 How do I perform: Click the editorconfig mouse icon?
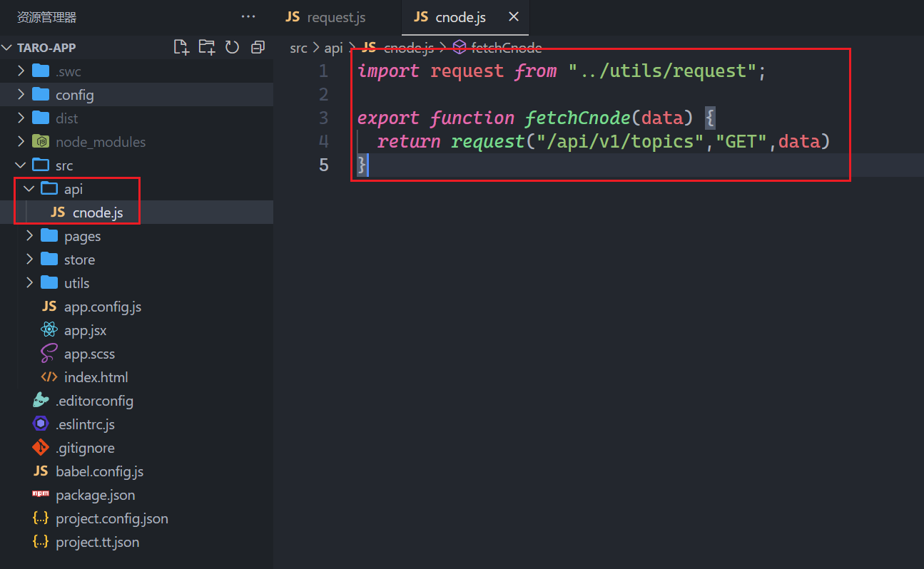pos(41,401)
